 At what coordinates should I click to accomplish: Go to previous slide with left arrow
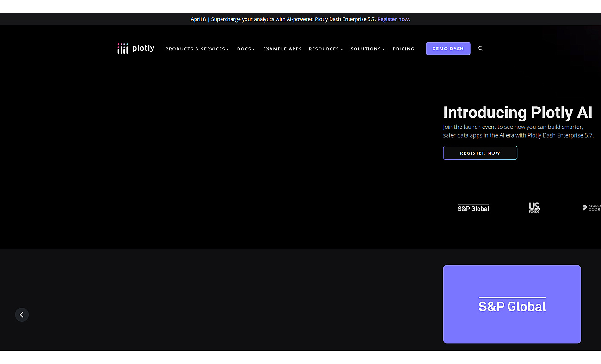22,315
